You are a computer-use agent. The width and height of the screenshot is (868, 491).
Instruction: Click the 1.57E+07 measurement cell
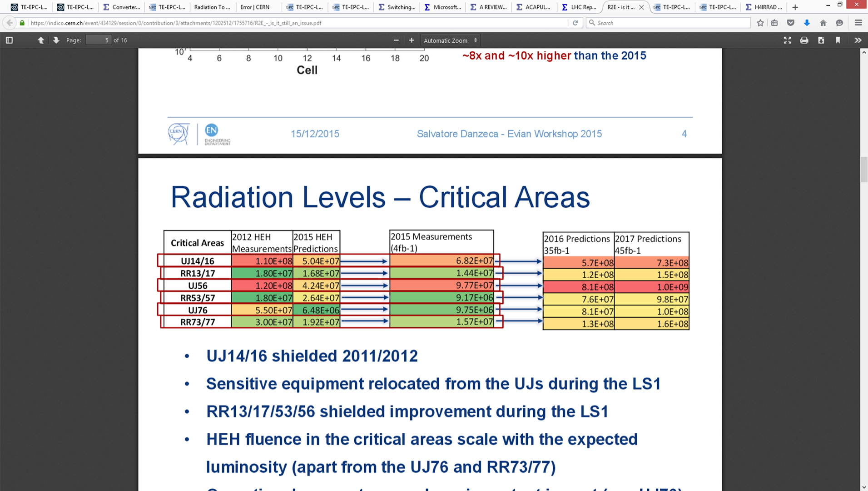tap(441, 322)
